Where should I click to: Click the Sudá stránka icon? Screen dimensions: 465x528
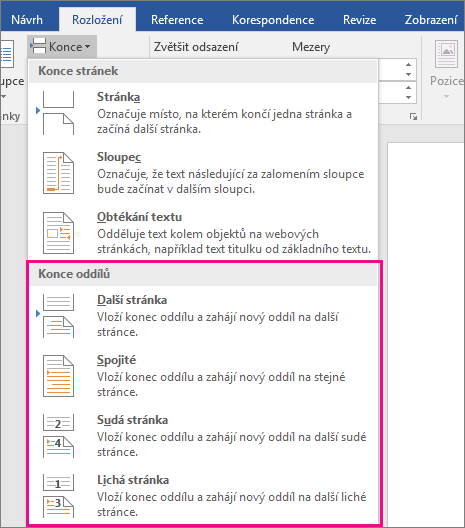click(x=58, y=436)
